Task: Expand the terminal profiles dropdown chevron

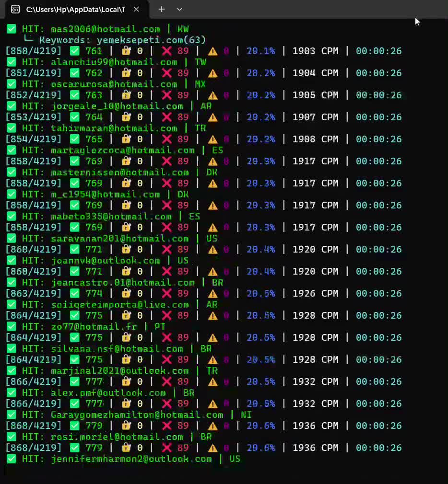Action: (x=179, y=9)
